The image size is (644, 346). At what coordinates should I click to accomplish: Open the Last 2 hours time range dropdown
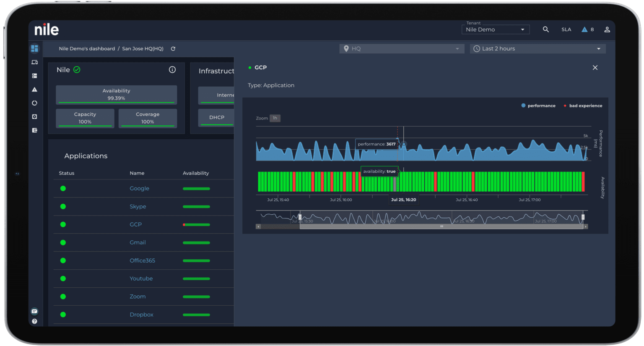pyautogui.click(x=537, y=48)
